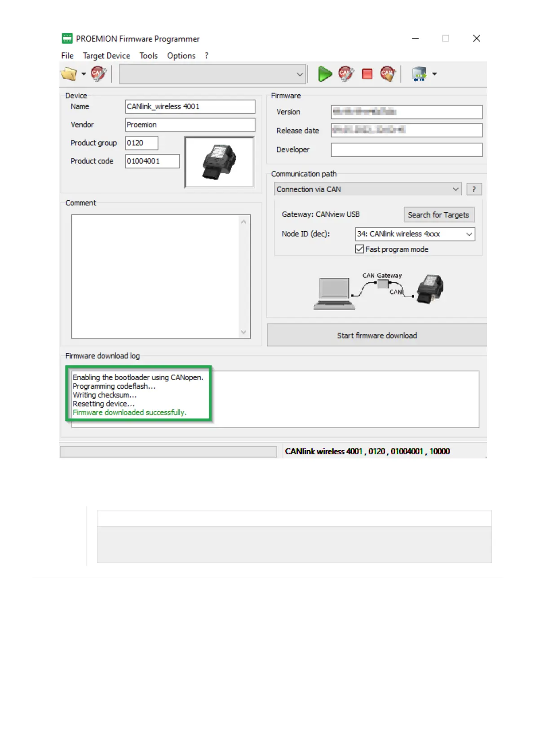Open the Tools menu

coord(148,56)
